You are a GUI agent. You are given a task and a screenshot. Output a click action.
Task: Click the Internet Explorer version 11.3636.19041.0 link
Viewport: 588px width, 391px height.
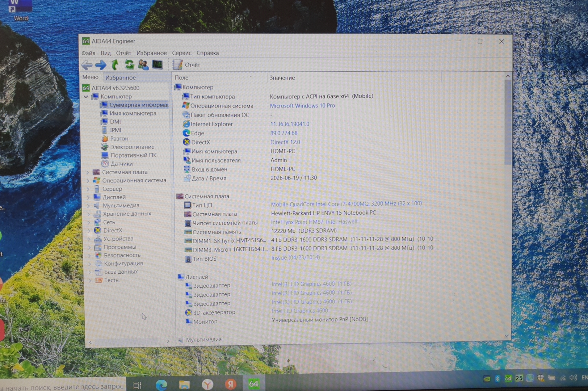tap(290, 124)
